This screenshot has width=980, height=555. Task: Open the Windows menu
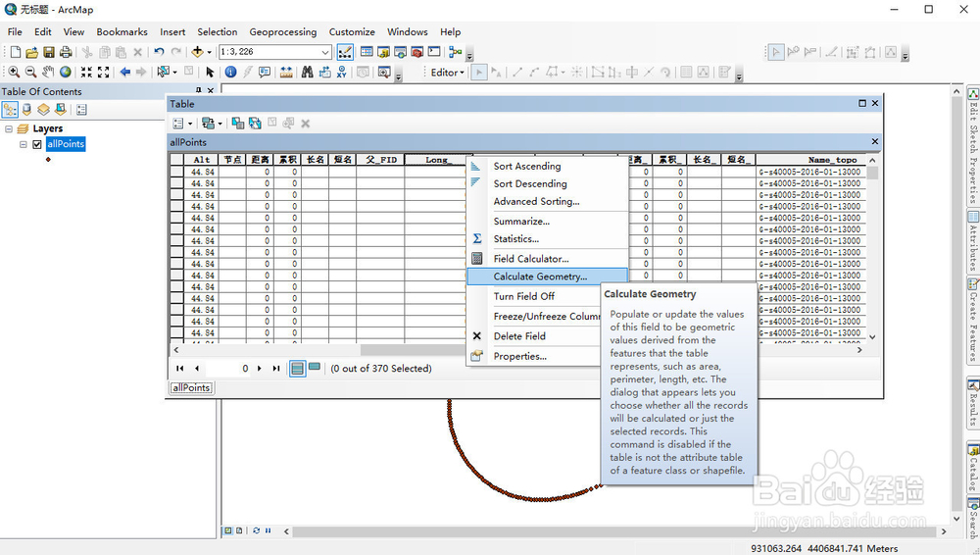(408, 32)
